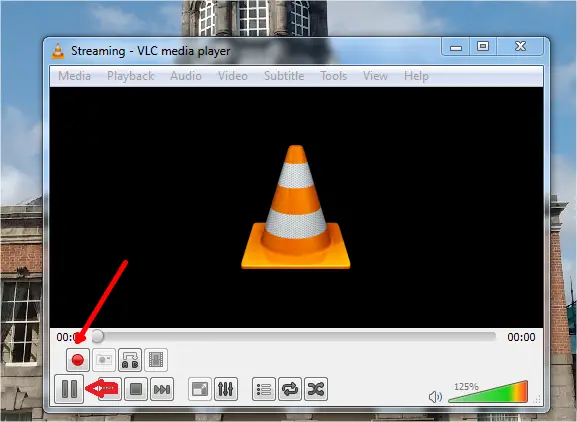Pause playback with the pause button
Screen dimensions: 577x422
coord(69,389)
